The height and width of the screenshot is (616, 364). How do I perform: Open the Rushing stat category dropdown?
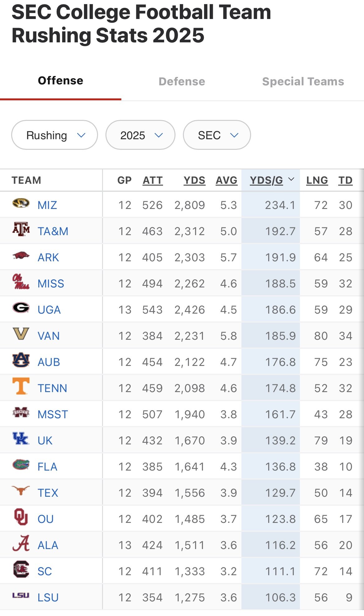tap(54, 135)
